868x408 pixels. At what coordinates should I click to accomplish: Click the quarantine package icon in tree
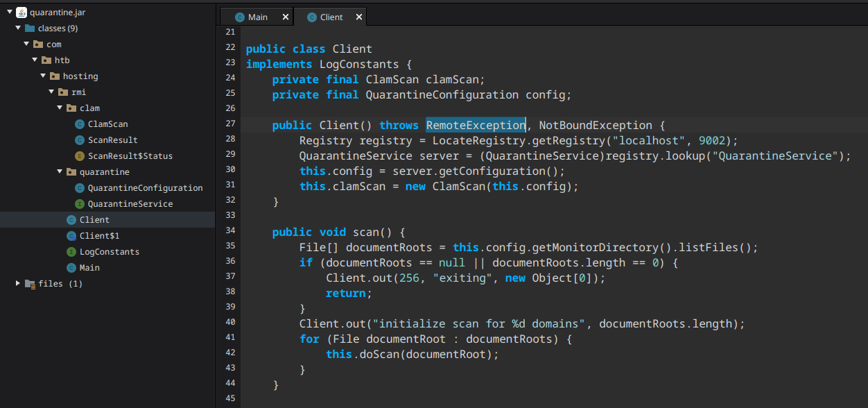pos(71,172)
